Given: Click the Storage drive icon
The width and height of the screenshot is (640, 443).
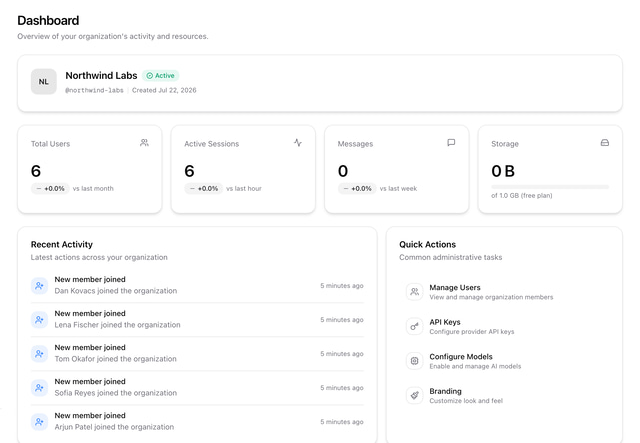Looking at the screenshot, I should (x=605, y=142).
